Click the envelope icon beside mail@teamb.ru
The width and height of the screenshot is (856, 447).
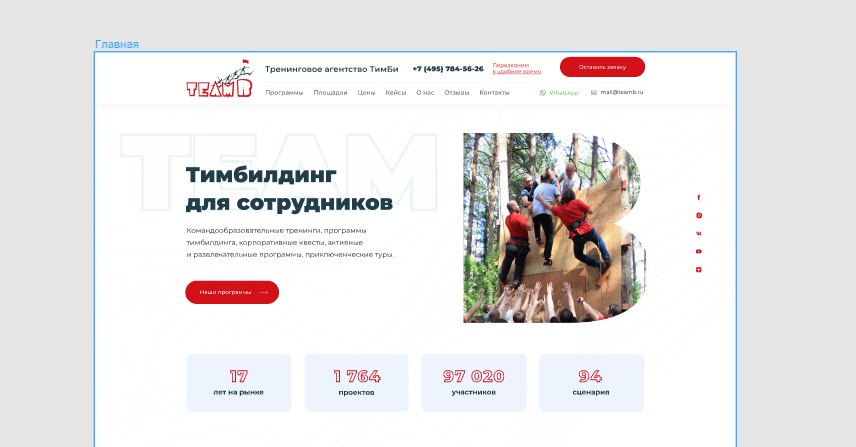[x=593, y=93]
